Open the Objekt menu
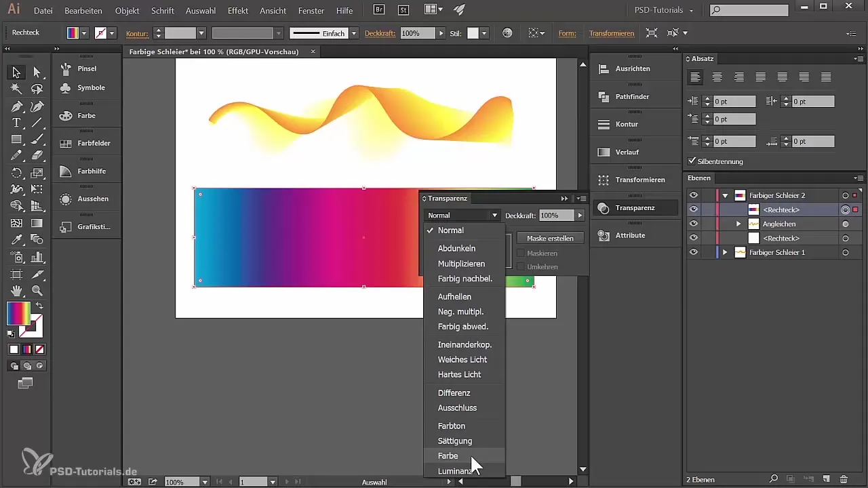 [127, 11]
